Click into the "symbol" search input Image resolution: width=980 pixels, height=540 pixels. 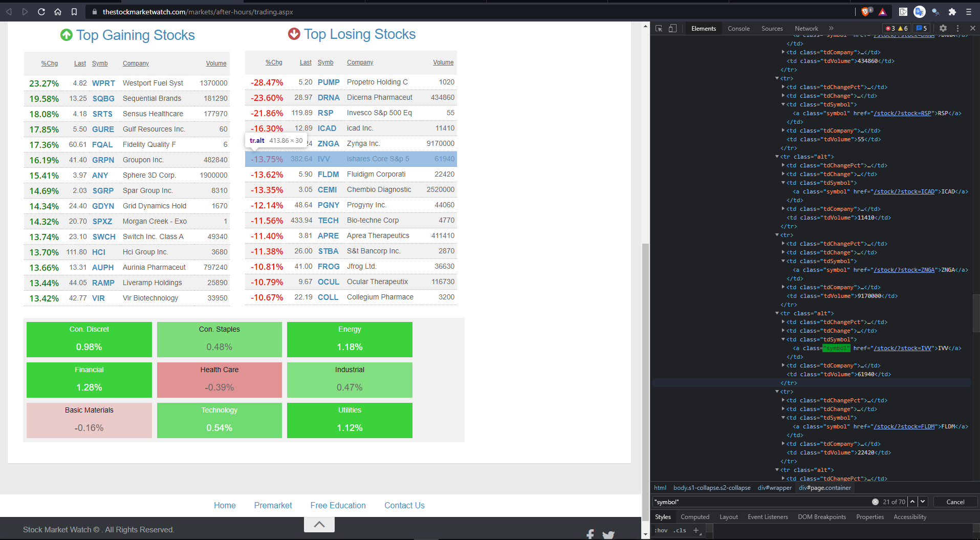pyautogui.click(x=761, y=502)
